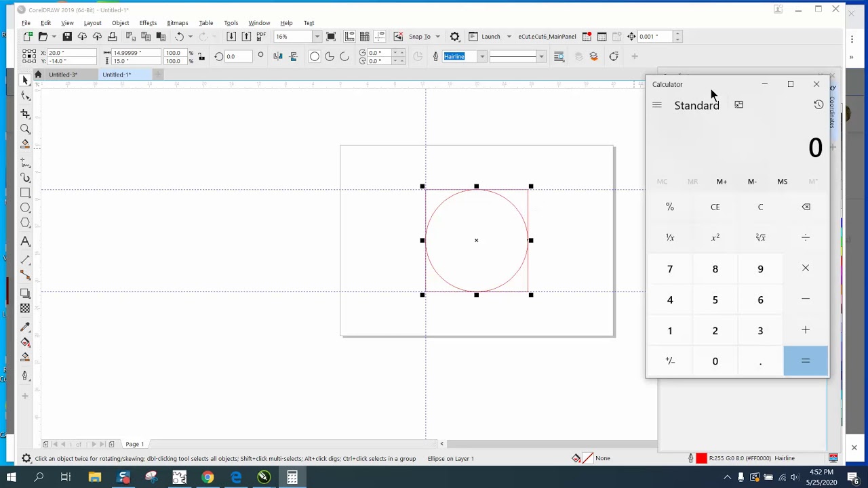Click the Save floppy disk icon

67,37
